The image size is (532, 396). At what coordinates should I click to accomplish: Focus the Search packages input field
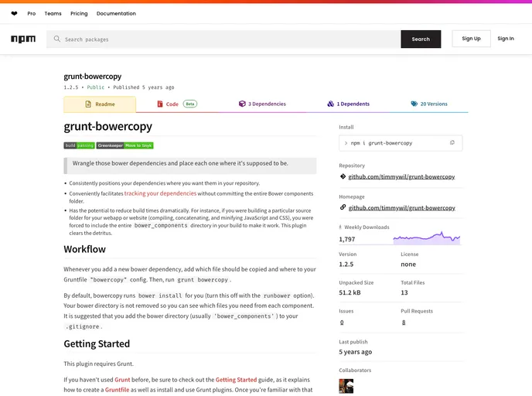223,39
